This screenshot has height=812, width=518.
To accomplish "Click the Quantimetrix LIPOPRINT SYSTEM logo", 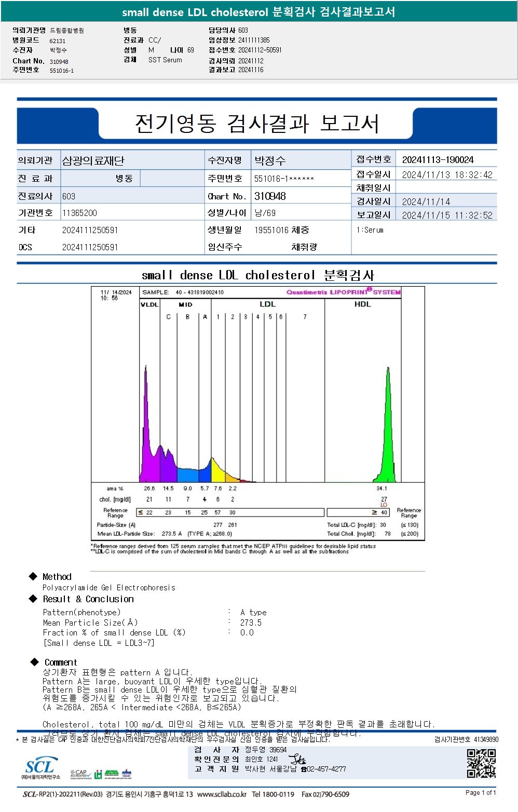I will pos(343,292).
